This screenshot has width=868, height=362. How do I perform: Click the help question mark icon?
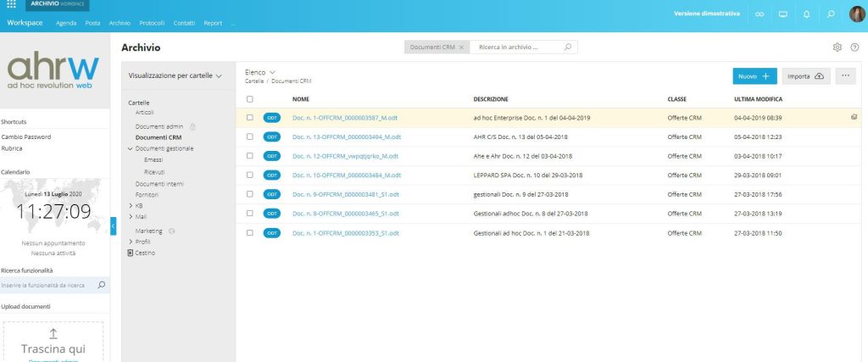[x=854, y=47]
